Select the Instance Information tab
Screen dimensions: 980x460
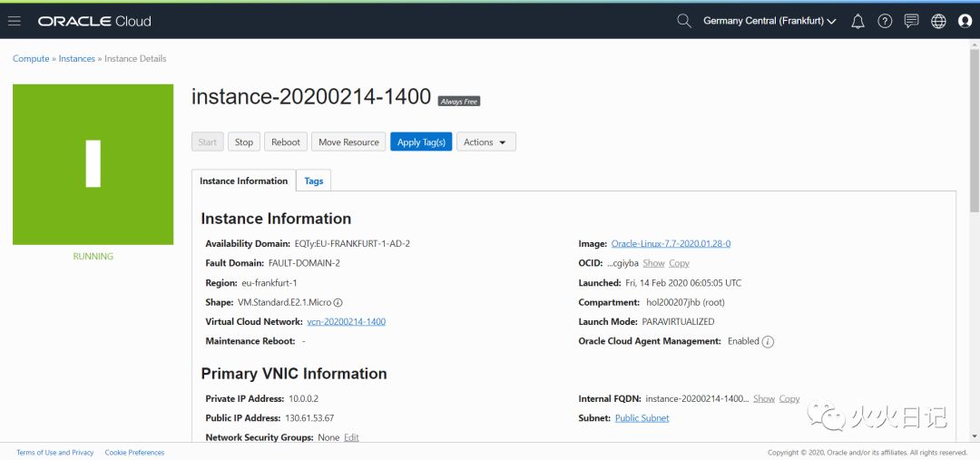[x=244, y=181]
